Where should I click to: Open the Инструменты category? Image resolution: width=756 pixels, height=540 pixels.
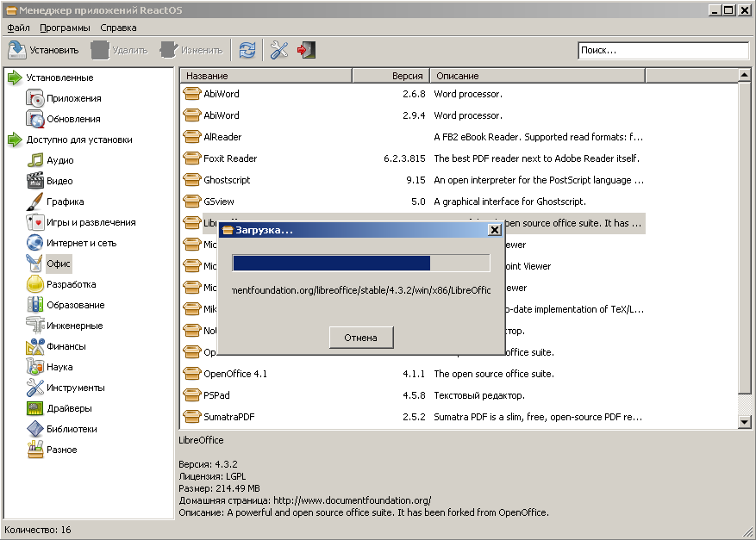tap(66, 388)
